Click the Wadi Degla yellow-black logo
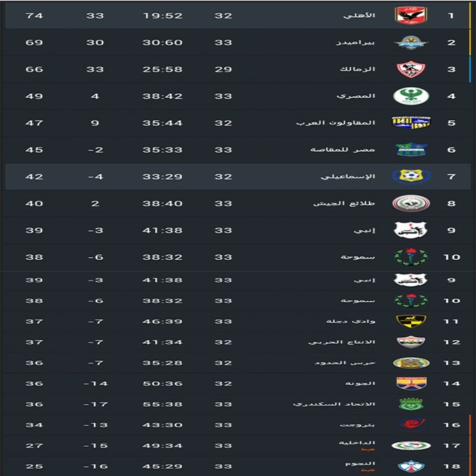The width and height of the screenshot is (476, 476). point(411,321)
